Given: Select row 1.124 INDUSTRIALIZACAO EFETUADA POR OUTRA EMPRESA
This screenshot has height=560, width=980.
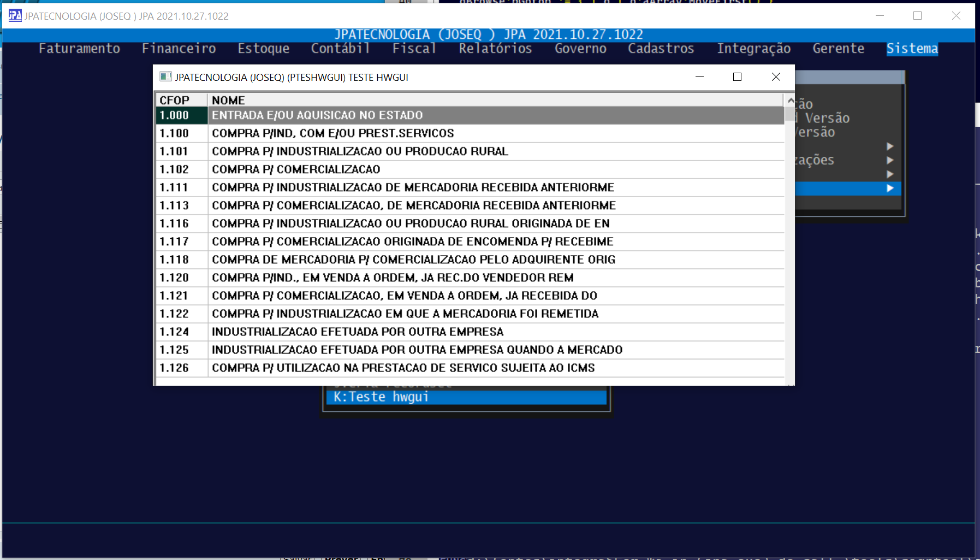Looking at the screenshot, I should (470, 332).
